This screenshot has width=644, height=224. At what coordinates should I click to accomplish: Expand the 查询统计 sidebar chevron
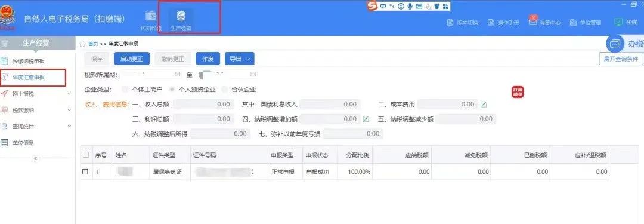click(69, 127)
